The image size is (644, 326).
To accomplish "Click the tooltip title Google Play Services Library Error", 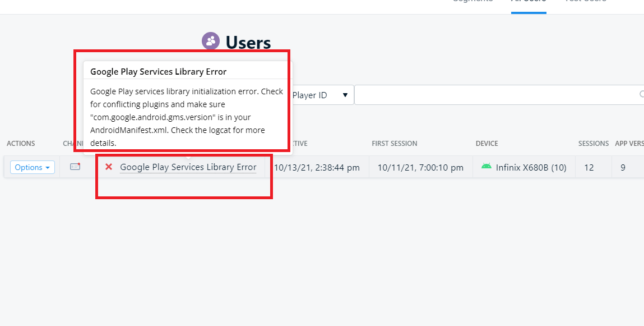I will [x=159, y=71].
